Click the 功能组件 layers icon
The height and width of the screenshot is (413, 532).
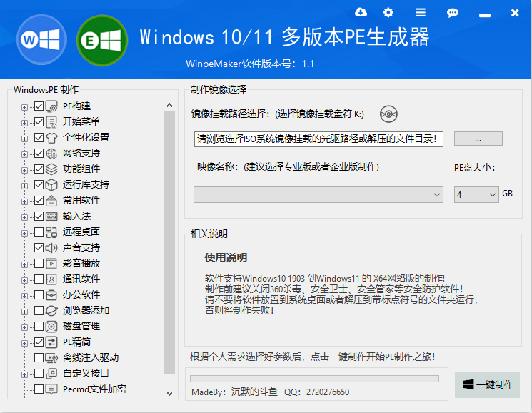[x=51, y=169]
